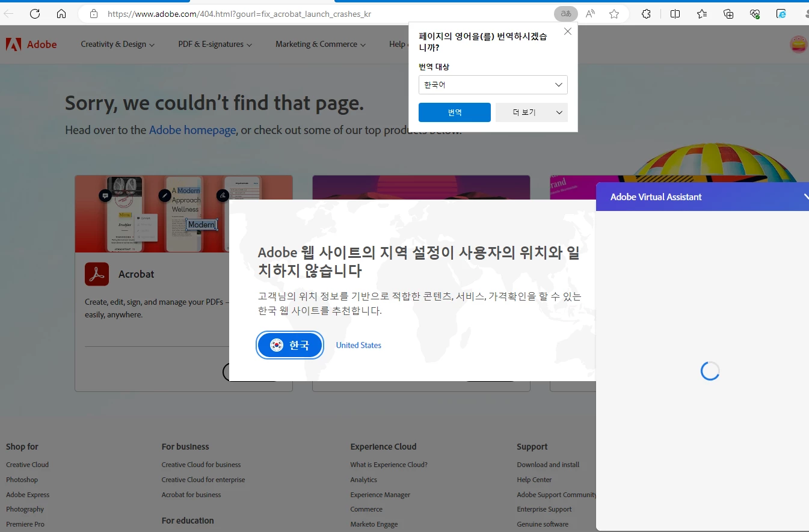Open Creative Cloud footer link

(27, 465)
